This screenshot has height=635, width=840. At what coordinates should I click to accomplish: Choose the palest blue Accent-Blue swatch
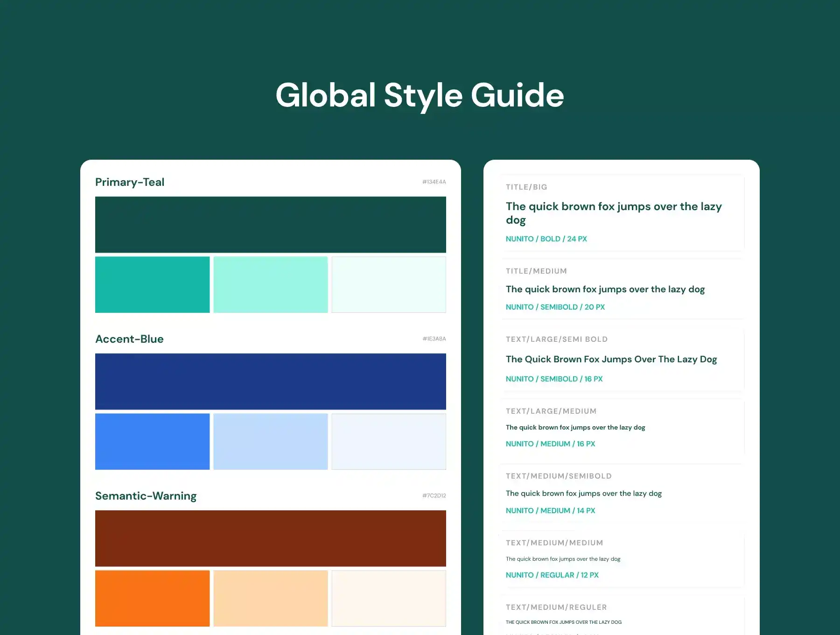click(389, 441)
